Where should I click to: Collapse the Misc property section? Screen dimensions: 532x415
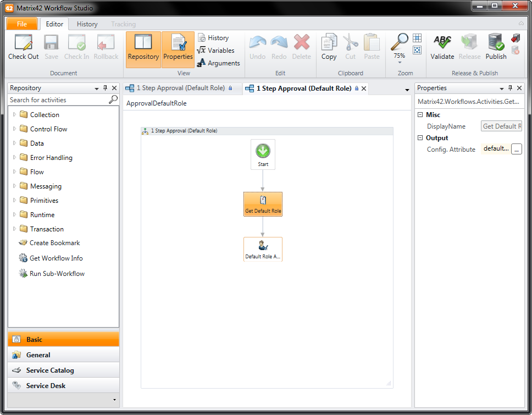point(420,115)
